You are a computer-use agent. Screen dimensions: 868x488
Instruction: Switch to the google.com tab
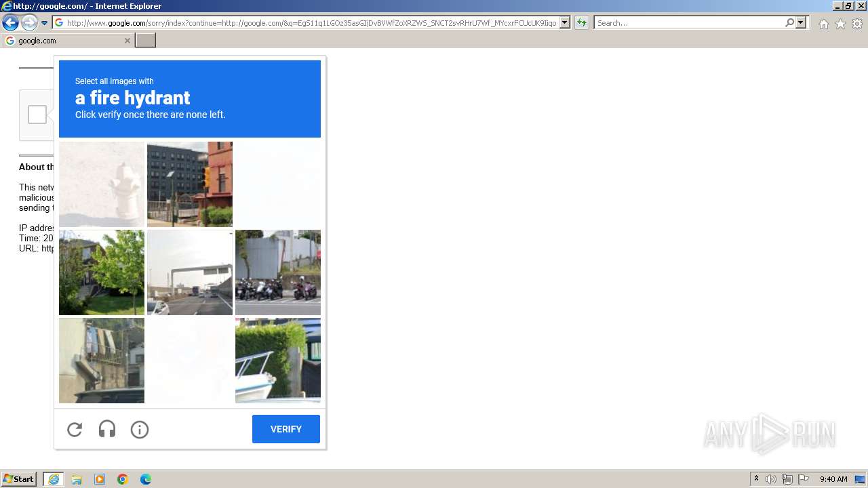tap(67, 41)
